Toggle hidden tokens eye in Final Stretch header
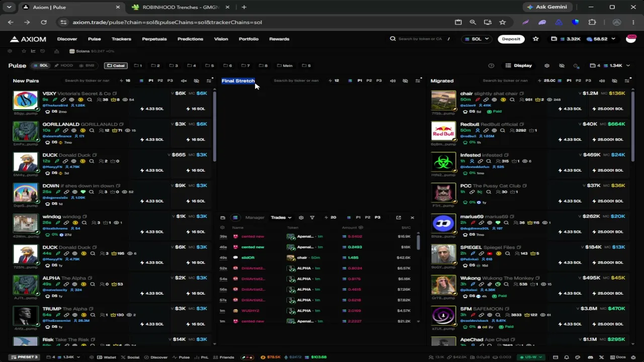 click(405, 80)
